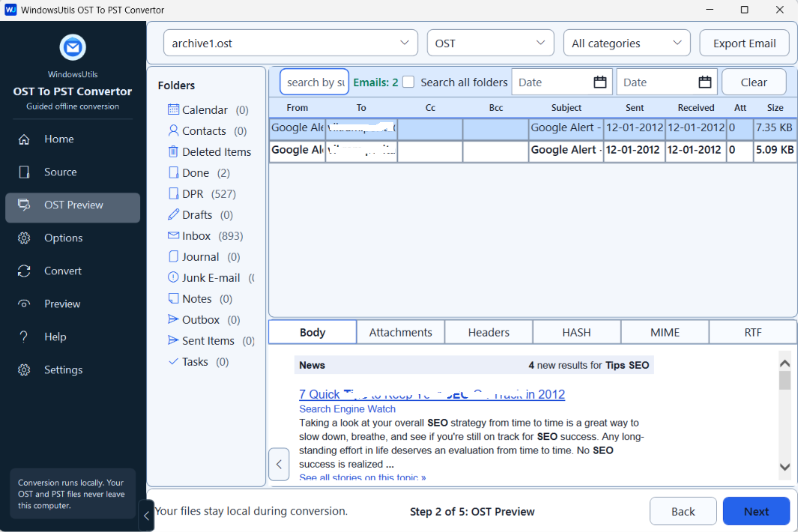This screenshot has width=798, height=532.
Task: Click the Junk E-mail warning icon
Action: click(174, 277)
